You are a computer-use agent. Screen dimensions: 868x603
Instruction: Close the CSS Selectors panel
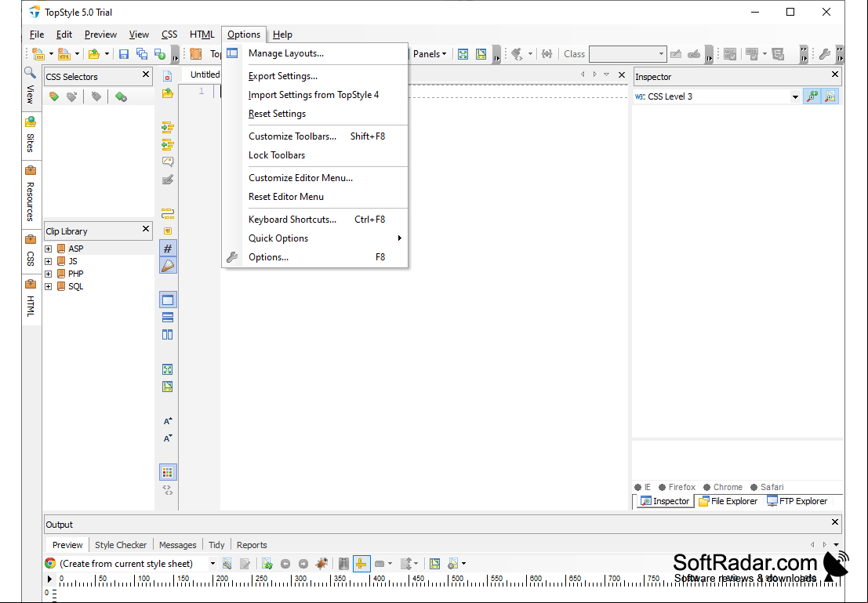(x=146, y=74)
